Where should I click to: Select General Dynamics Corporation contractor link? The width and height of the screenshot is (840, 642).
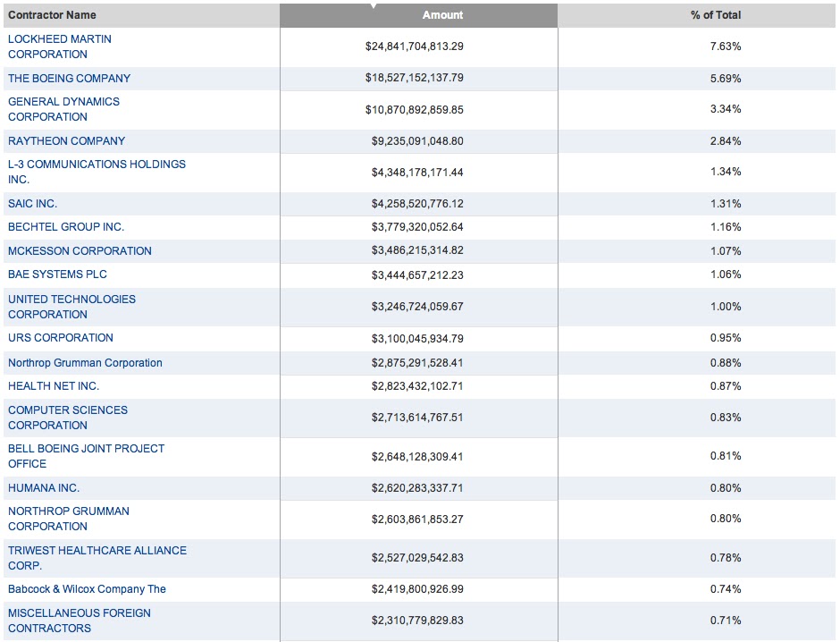(63, 109)
